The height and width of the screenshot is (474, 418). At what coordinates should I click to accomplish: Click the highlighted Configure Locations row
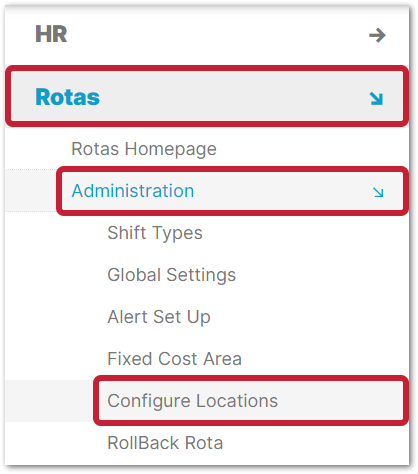251,401
